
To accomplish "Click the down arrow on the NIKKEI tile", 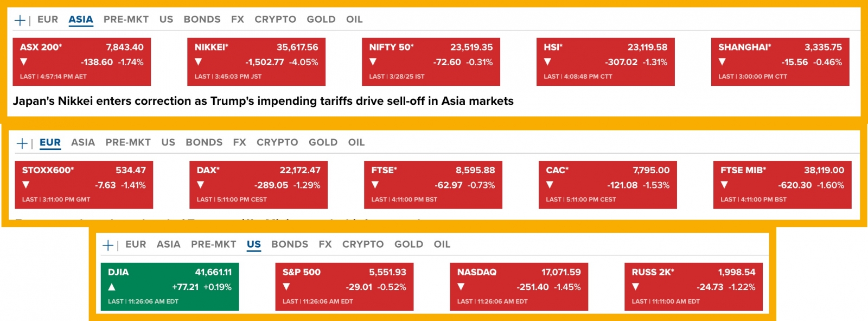I will click(199, 62).
